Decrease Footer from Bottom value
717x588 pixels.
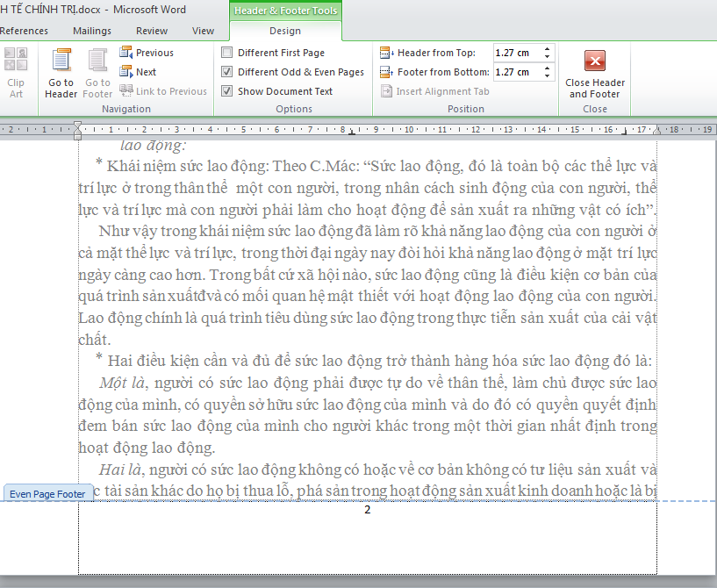click(547, 75)
